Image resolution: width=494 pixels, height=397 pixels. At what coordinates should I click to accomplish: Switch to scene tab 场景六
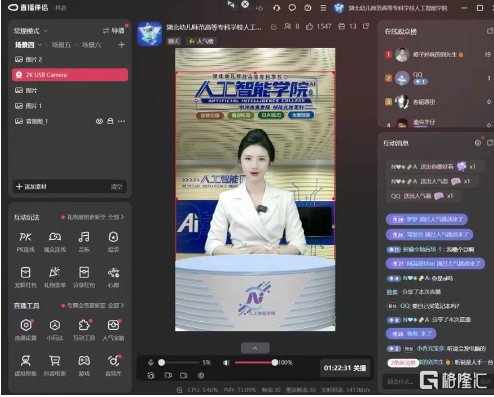[x=91, y=45]
